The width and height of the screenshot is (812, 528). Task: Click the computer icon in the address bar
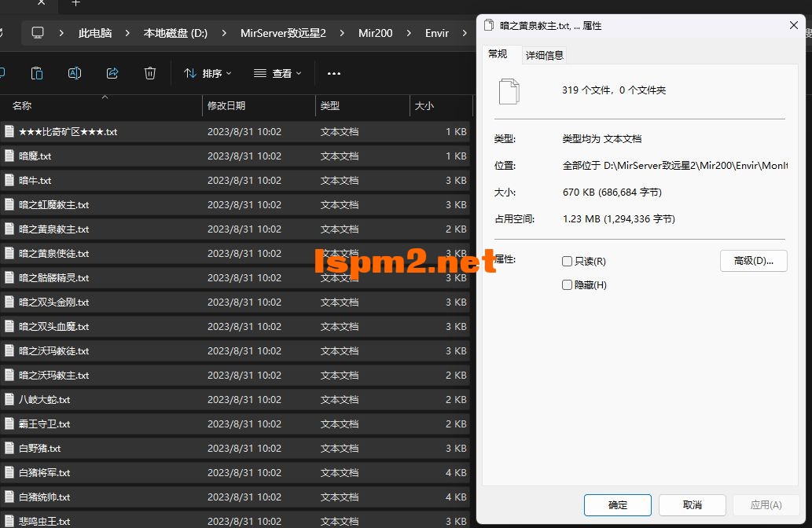39,33
